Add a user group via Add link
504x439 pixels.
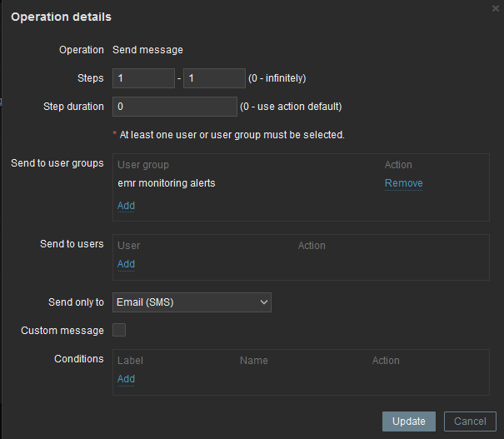point(126,206)
